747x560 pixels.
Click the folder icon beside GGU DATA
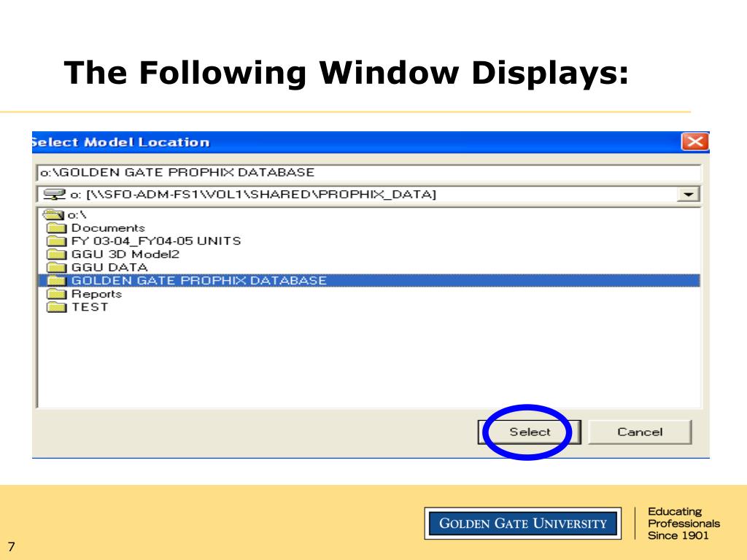click(56, 267)
